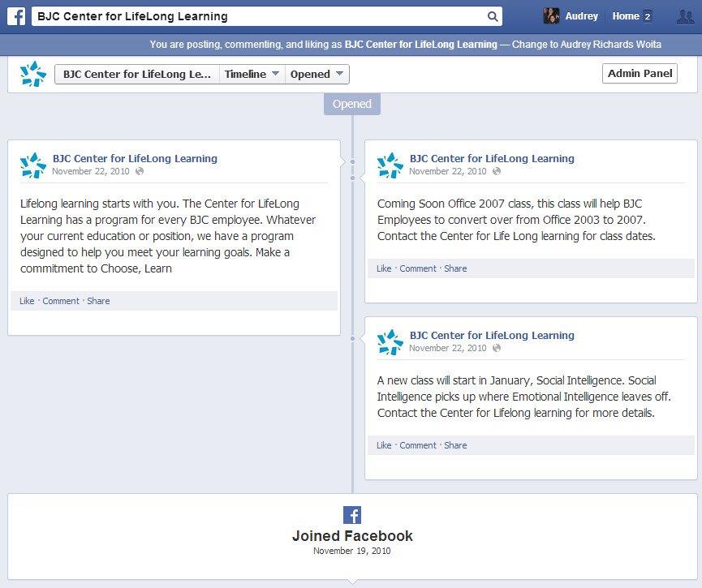Click the Joined Facebook heading

coord(352,535)
